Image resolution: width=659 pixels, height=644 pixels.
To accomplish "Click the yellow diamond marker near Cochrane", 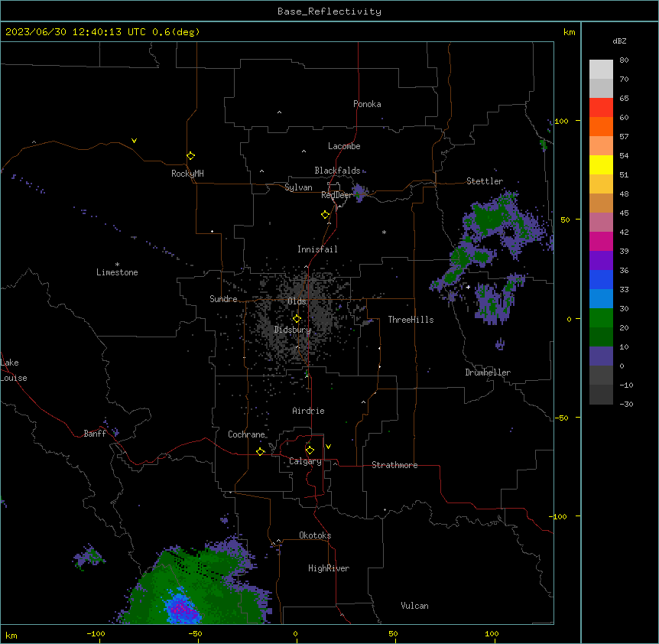I will [260, 452].
